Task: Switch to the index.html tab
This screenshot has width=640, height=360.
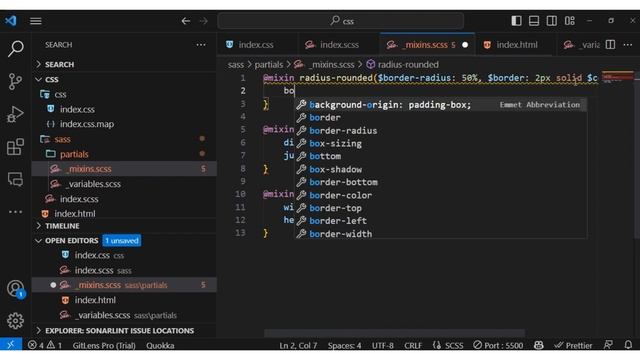Action: pyautogui.click(x=516, y=44)
